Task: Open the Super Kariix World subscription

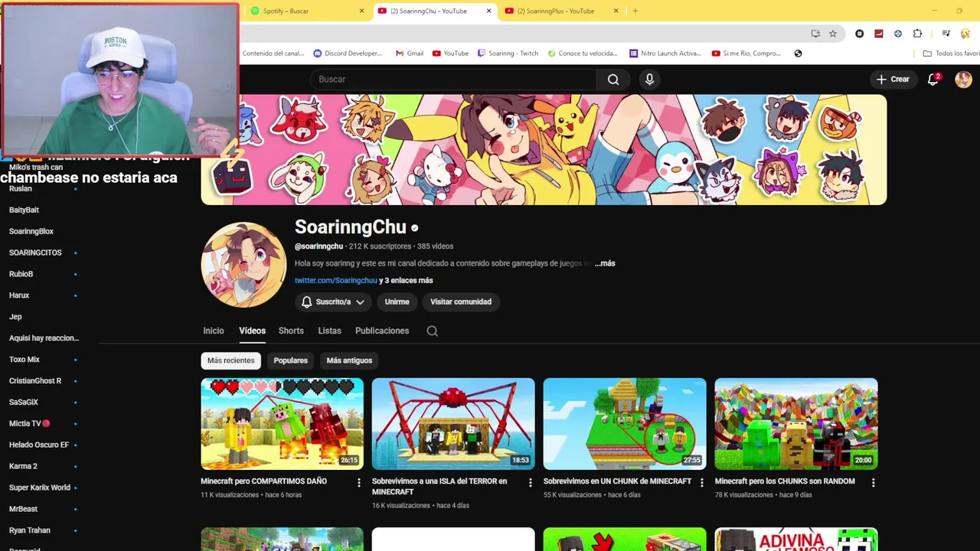Action: 41,487
